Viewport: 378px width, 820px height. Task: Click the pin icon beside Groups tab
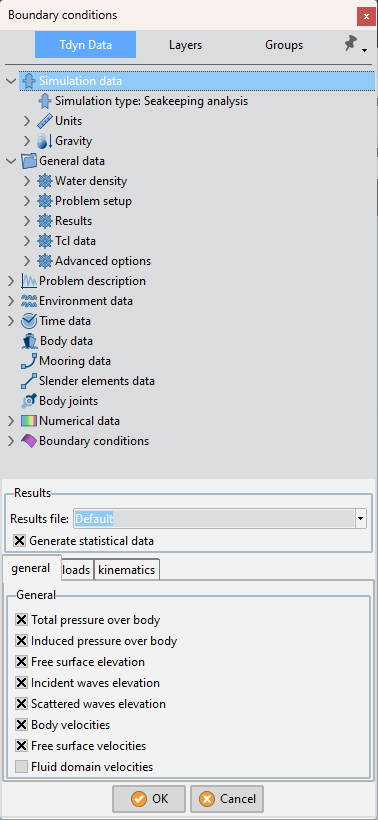click(350, 44)
